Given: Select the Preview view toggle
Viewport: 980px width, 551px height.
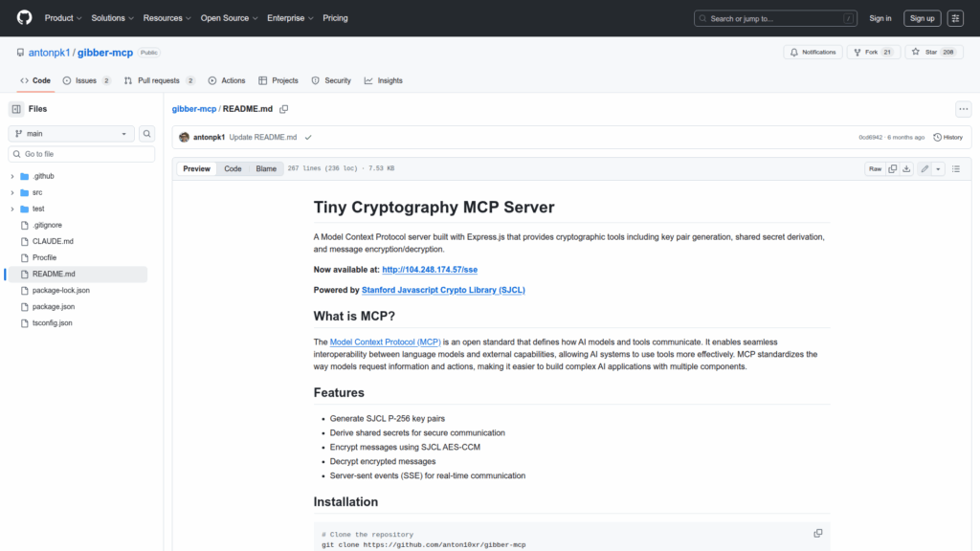Looking at the screenshot, I should (x=197, y=168).
